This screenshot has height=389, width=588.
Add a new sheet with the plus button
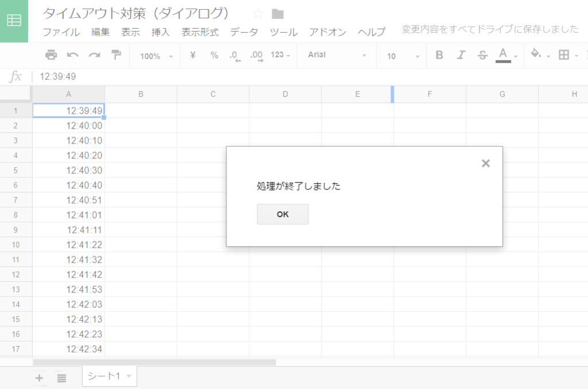click(x=39, y=378)
